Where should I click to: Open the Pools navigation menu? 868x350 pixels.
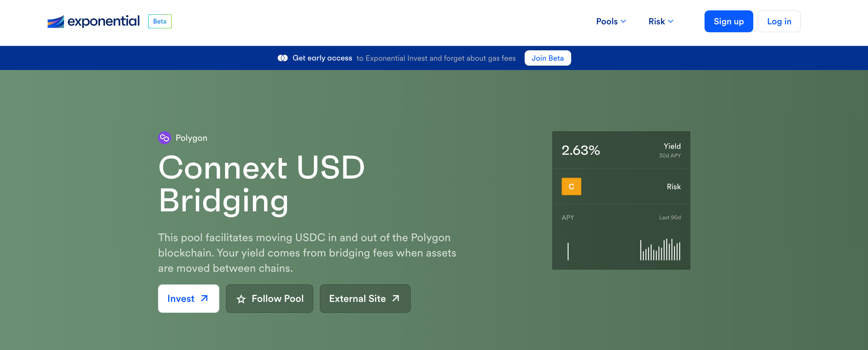(x=607, y=21)
